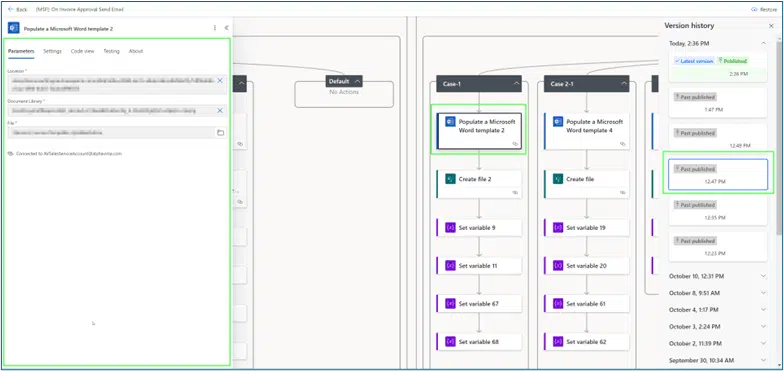Click the Location input field

117,84
